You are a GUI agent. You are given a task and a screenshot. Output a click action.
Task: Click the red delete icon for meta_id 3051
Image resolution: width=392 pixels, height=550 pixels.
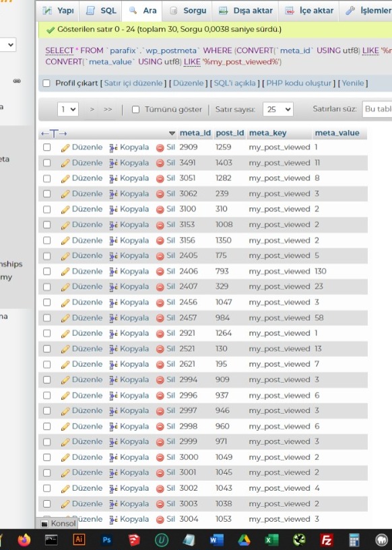click(160, 179)
